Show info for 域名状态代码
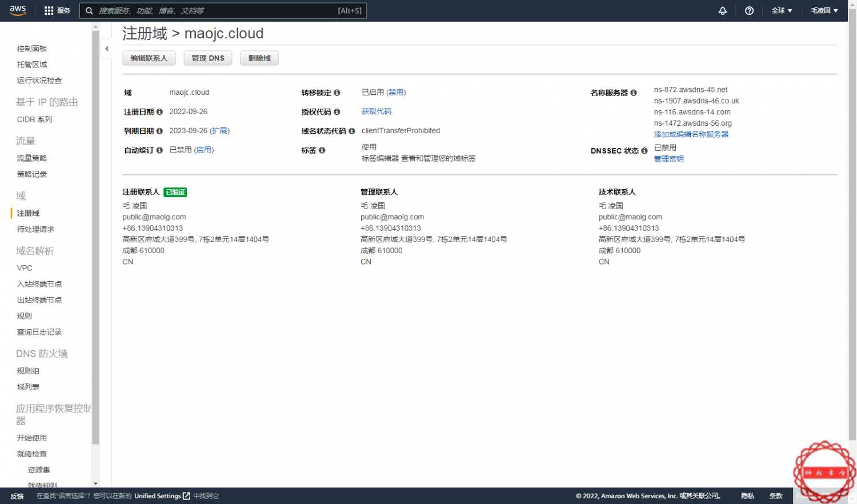Viewport: 857px width, 504px height. 352,131
